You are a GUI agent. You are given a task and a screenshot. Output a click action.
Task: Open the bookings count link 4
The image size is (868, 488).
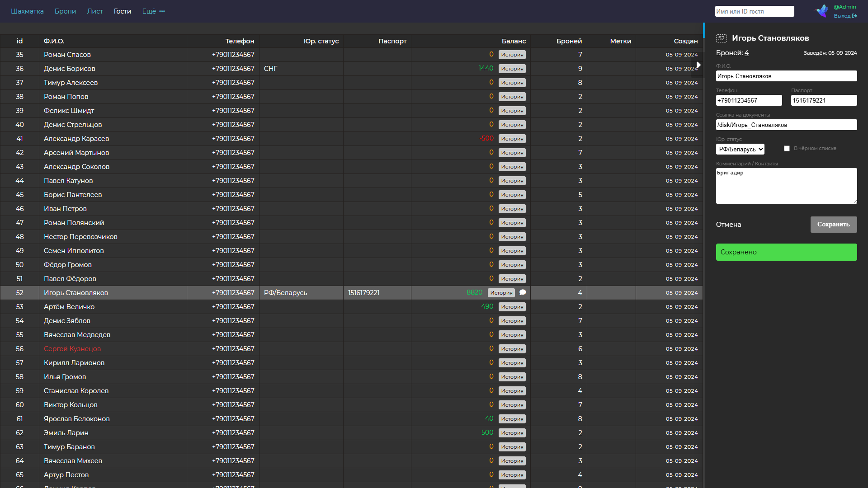pos(746,53)
